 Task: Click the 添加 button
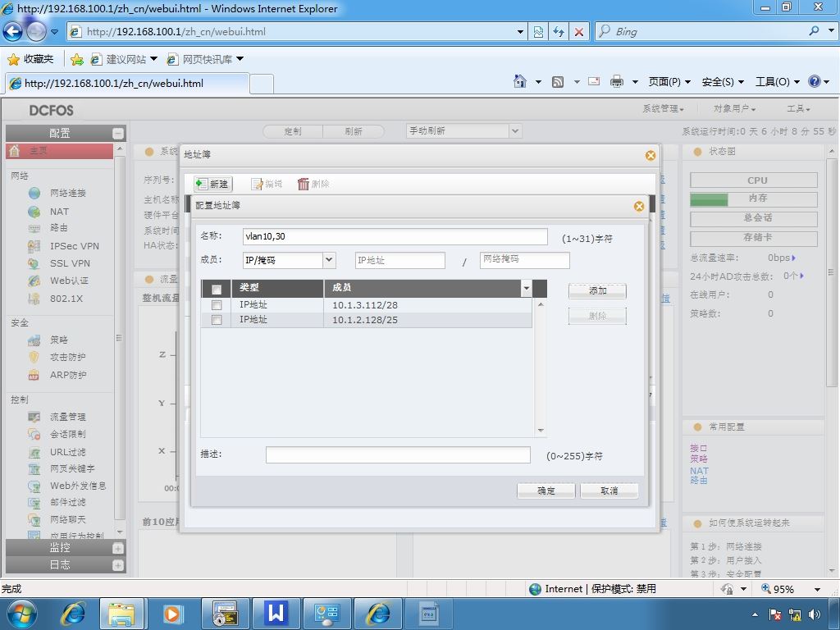(x=597, y=291)
